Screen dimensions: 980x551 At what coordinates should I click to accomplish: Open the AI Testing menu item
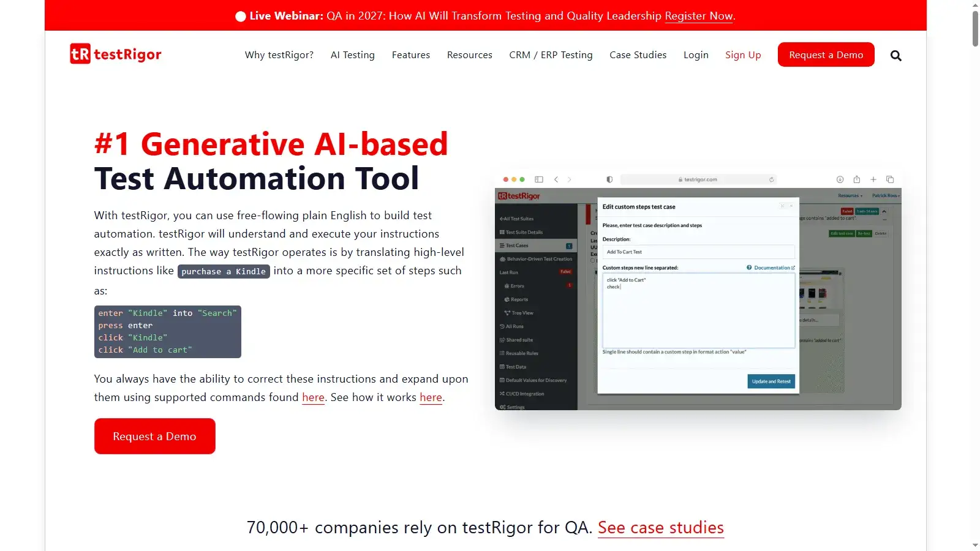tap(353, 55)
